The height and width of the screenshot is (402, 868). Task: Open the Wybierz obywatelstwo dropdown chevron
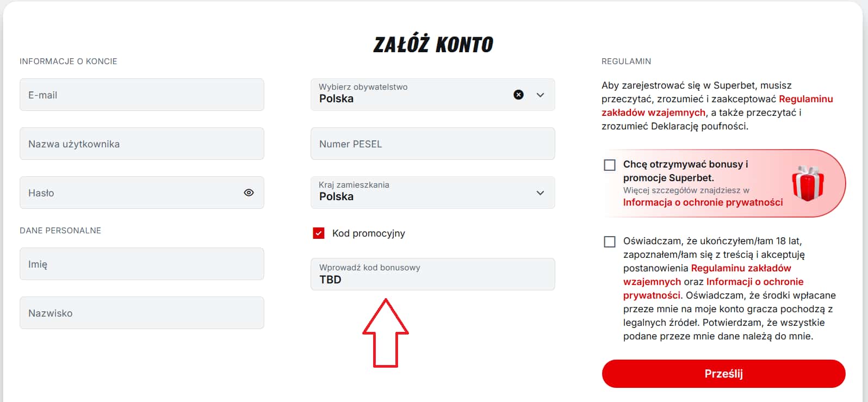540,95
